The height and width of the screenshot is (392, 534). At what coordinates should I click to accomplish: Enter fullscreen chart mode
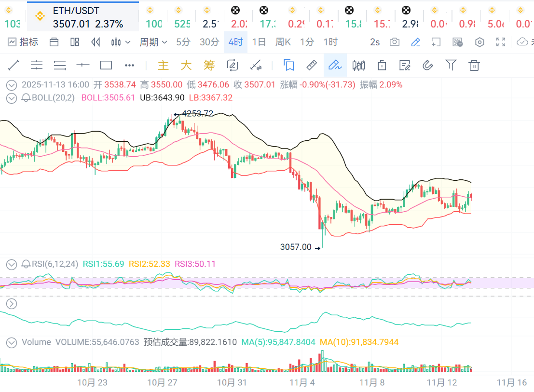pyautogui.click(x=501, y=42)
